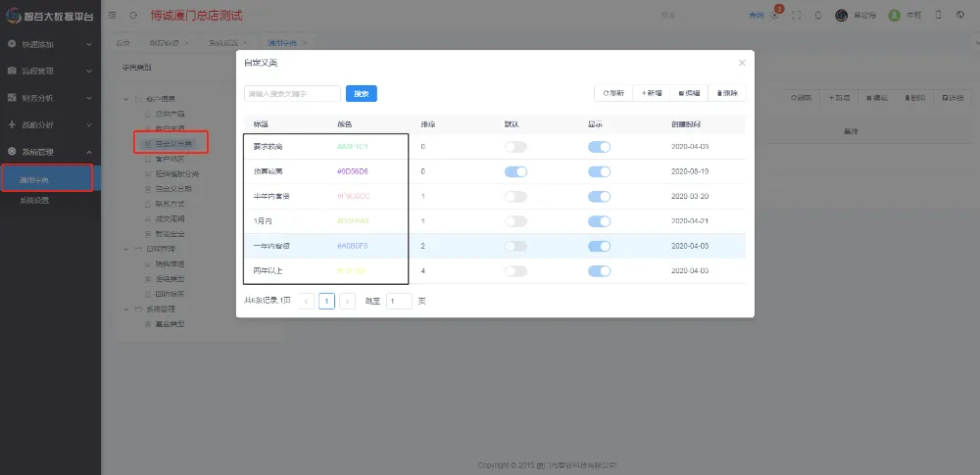Image resolution: width=980 pixels, height=475 pixels.
Task: Close the 自定义类 dialog with X
Action: point(742,63)
